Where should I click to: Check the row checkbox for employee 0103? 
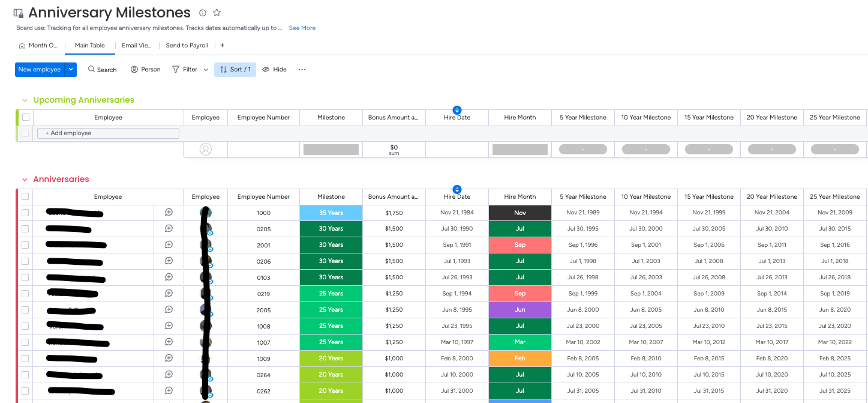pyautogui.click(x=25, y=277)
